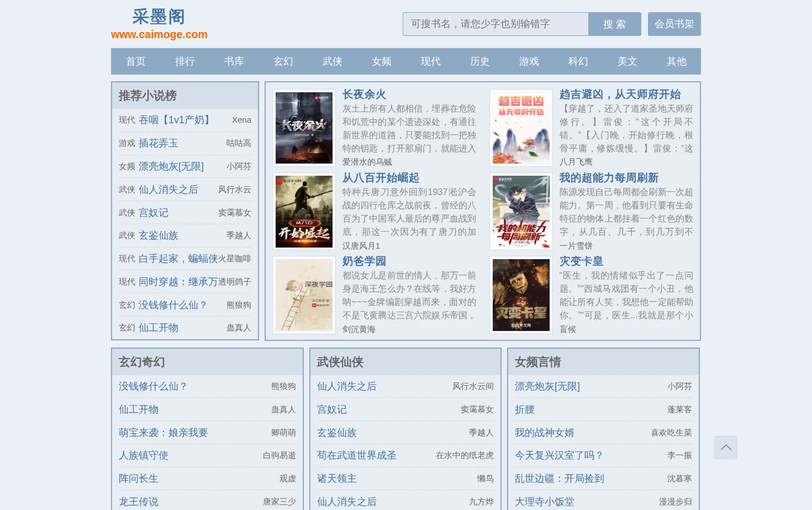
Task: Click the 奶爸学园 title link
Action: (x=365, y=261)
